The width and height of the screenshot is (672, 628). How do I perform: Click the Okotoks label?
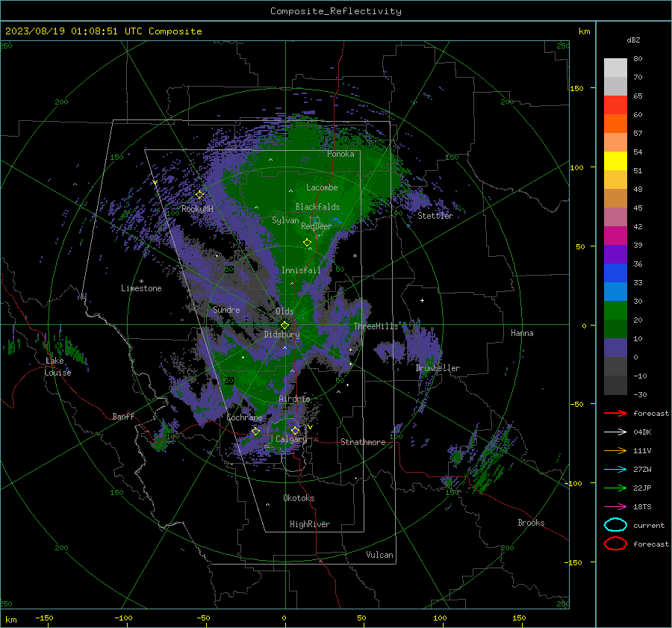pos(299,498)
